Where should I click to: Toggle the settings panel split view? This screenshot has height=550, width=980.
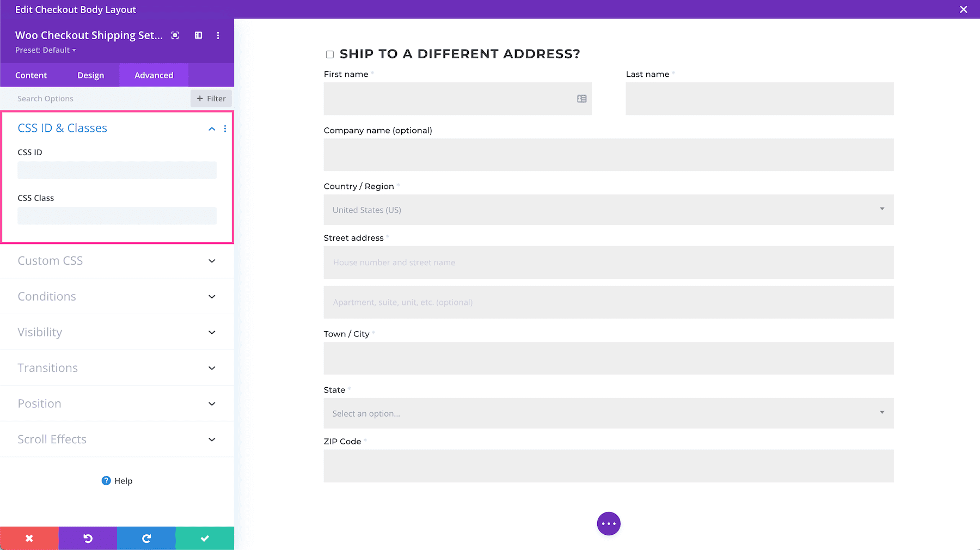198,35
